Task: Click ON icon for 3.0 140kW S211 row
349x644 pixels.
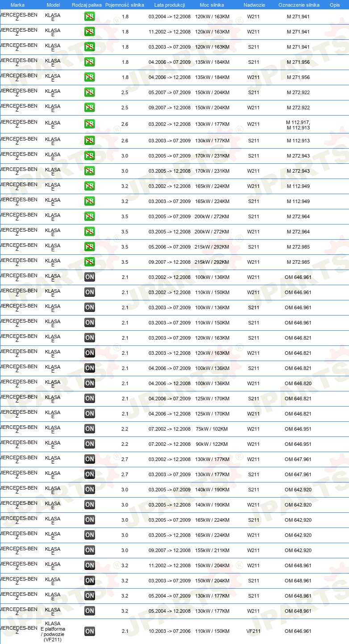Action: coord(90,490)
